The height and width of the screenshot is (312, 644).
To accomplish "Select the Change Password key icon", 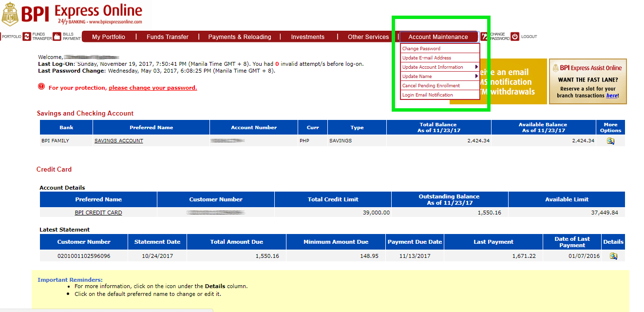I will tap(484, 37).
